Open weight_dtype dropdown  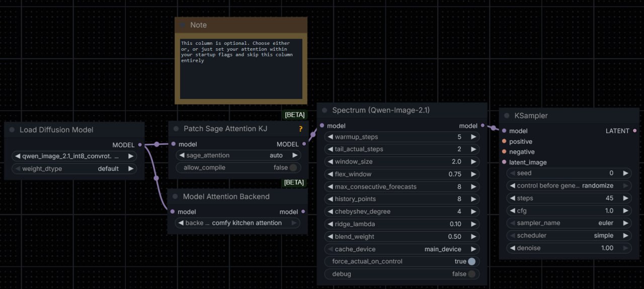[x=74, y=169]
